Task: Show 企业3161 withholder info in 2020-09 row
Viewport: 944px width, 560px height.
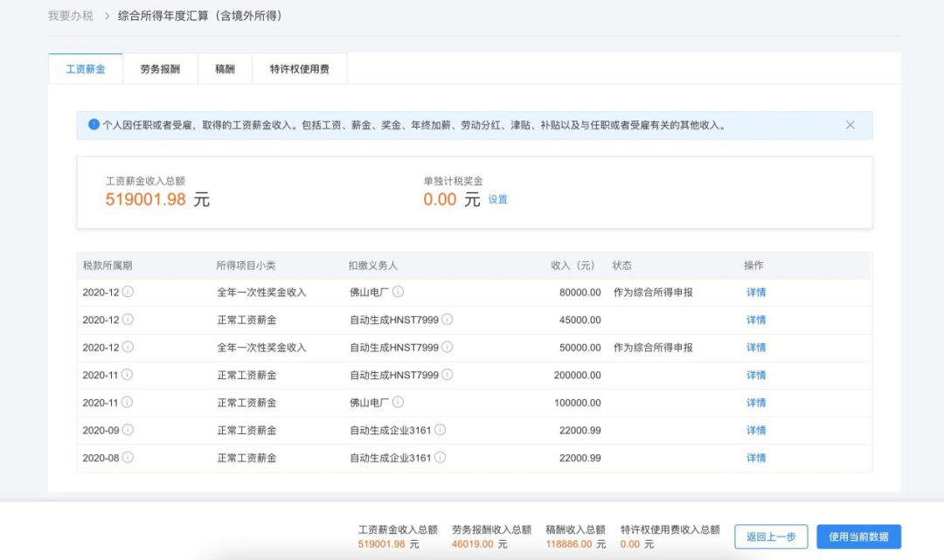Action: pos(440,430)
